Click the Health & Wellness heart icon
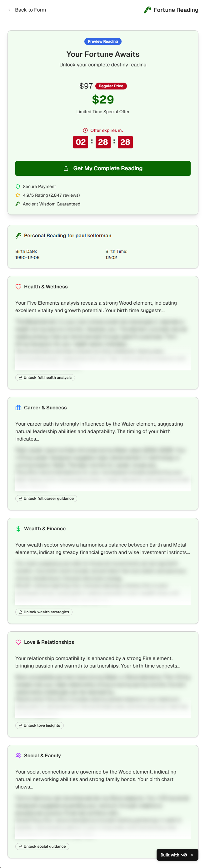The width and height of the screenshot is (205, 868). (18, 287)
